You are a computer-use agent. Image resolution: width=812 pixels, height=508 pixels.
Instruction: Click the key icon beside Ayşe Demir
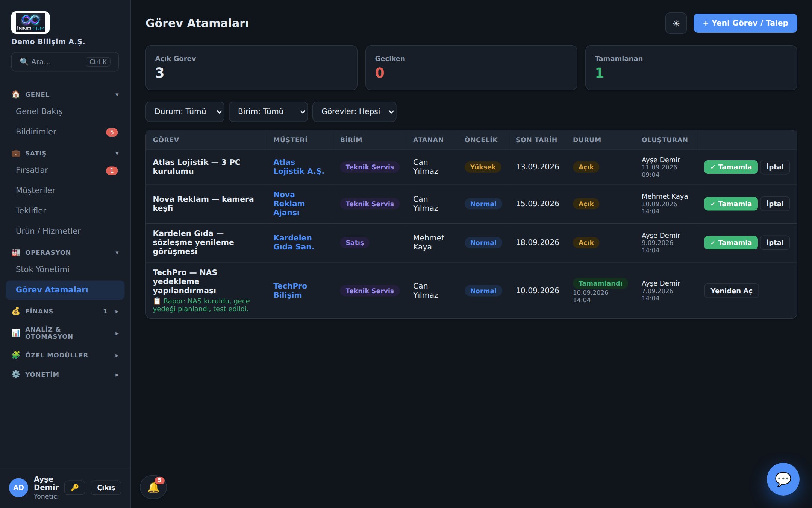[x=74, y=487]
